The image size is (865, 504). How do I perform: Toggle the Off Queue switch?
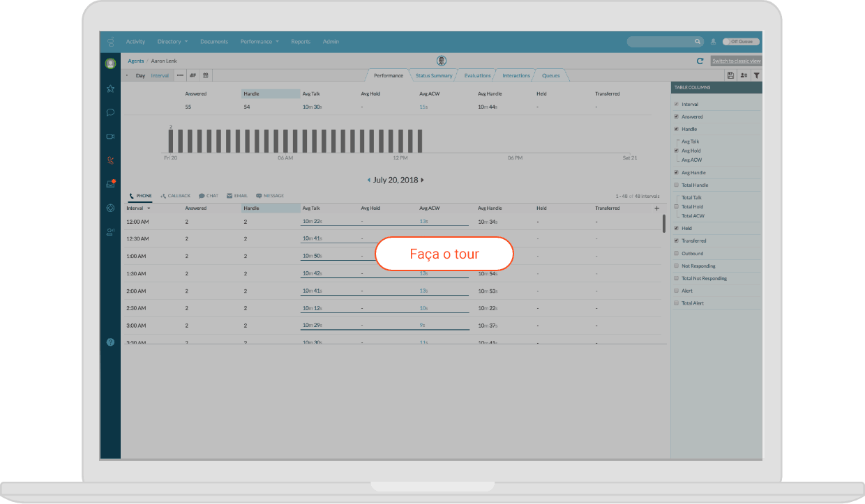(741, 42)
